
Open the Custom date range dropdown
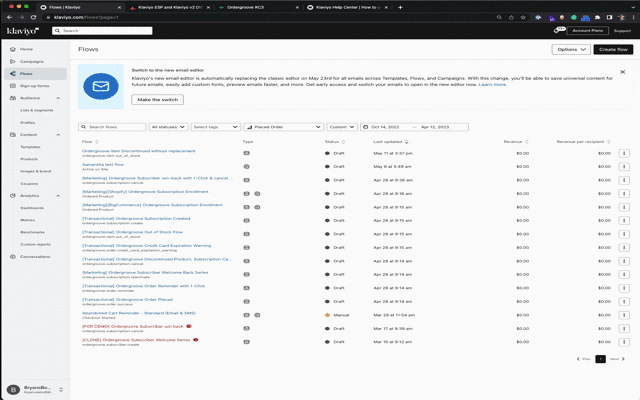[x=342, y=127]
